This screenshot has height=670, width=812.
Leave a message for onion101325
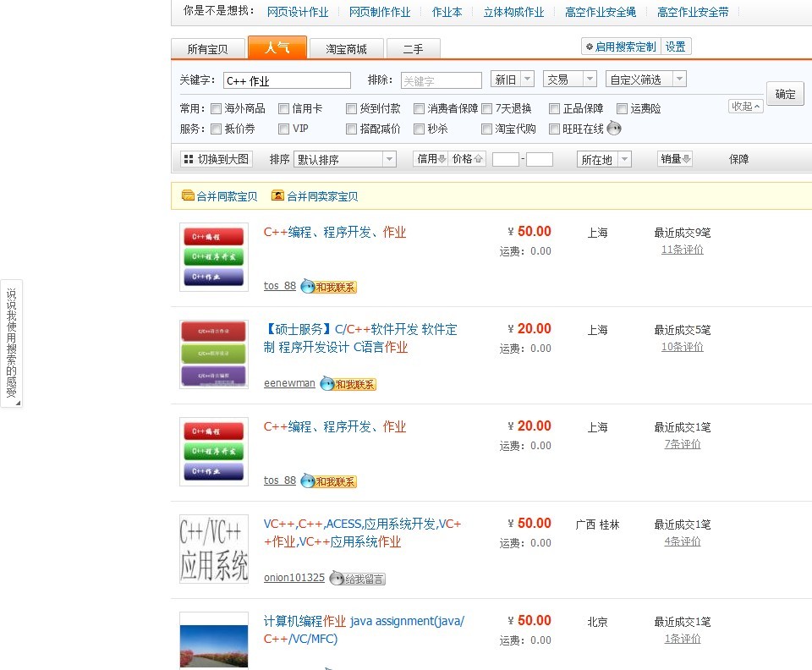357,579
